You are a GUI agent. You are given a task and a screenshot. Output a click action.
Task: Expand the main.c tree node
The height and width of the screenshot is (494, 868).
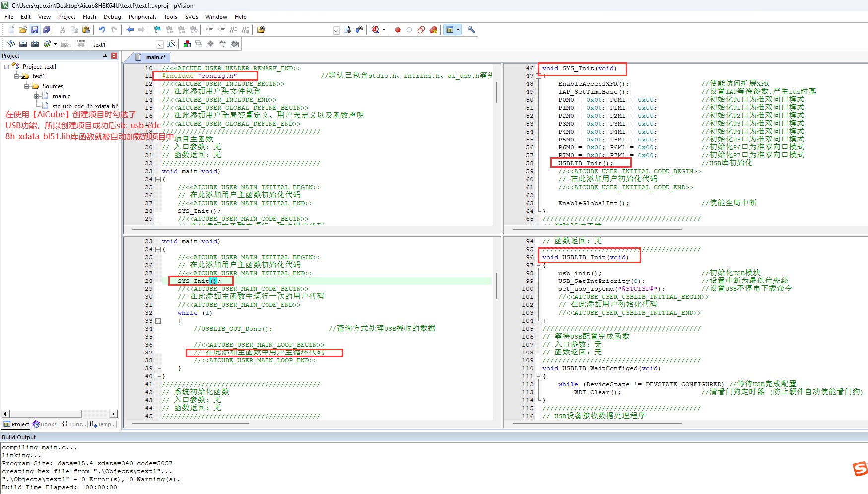point(36,96)
